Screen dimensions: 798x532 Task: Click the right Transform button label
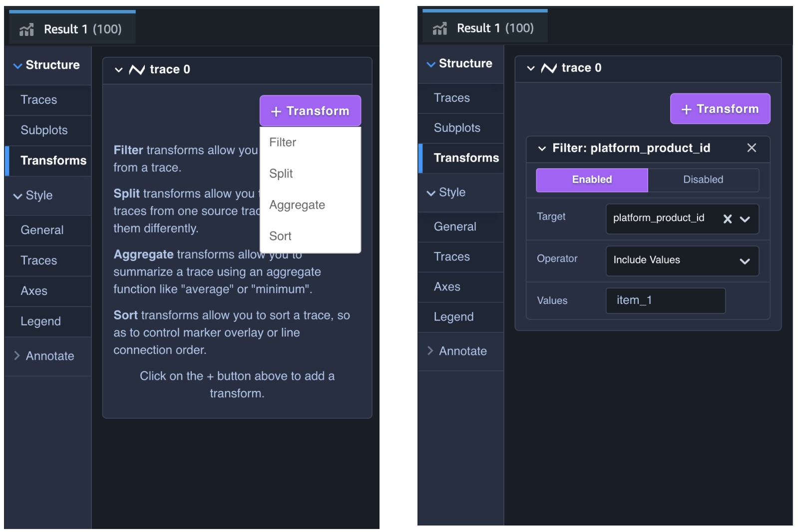[728, 109]
